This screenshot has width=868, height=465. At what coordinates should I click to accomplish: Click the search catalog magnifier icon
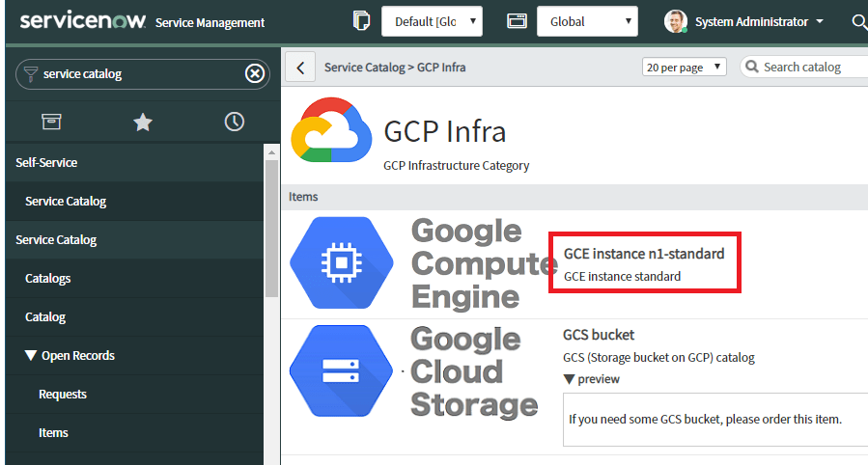pos(752,67)
